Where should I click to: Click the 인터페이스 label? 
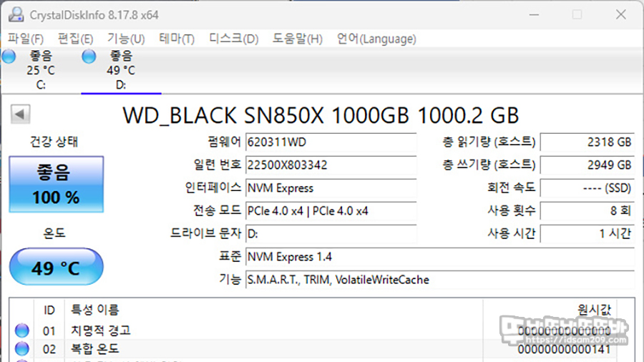click(x=213, y=188)
